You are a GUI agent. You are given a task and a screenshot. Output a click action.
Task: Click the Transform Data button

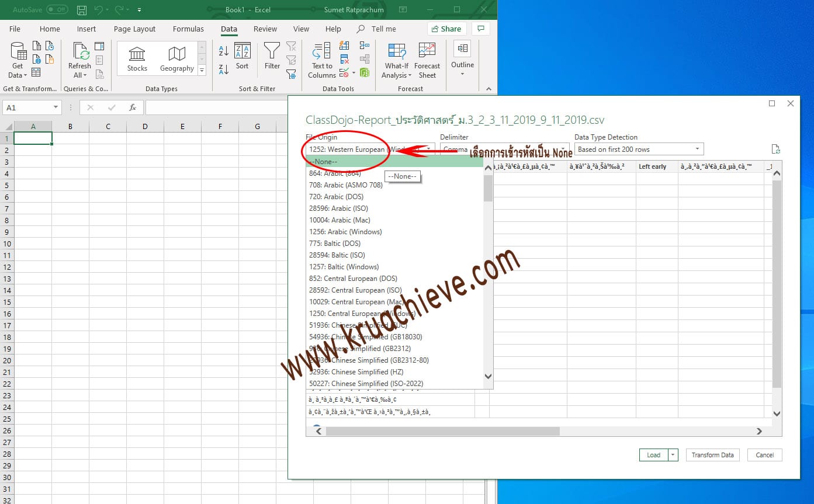coord(713,455)
